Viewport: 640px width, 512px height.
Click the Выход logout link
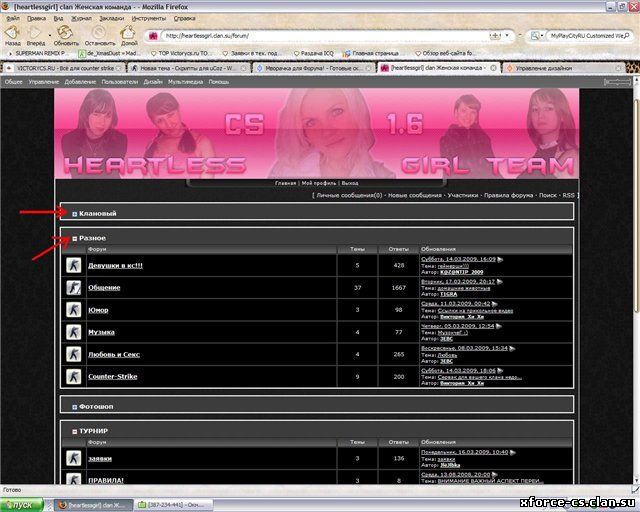[x=350, y=183]
